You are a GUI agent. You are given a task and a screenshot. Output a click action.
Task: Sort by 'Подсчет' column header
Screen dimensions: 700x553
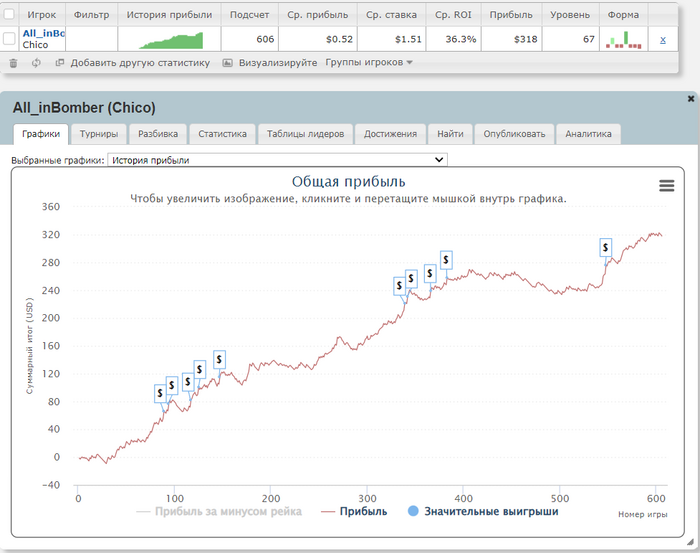click(x=250, y=15)
